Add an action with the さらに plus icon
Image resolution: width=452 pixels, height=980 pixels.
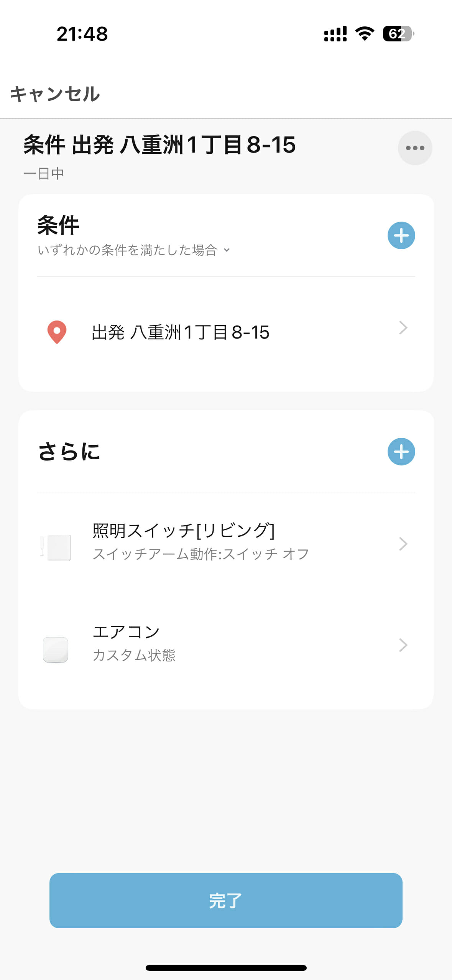pyautogui.click(x=401, y=452)
